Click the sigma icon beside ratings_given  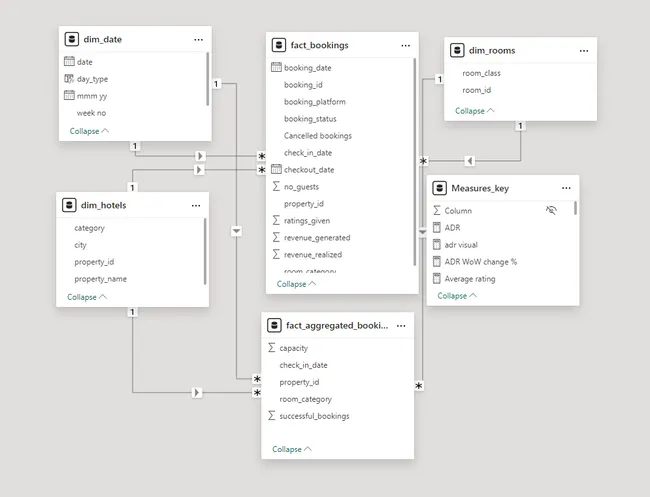click(276, 221)
